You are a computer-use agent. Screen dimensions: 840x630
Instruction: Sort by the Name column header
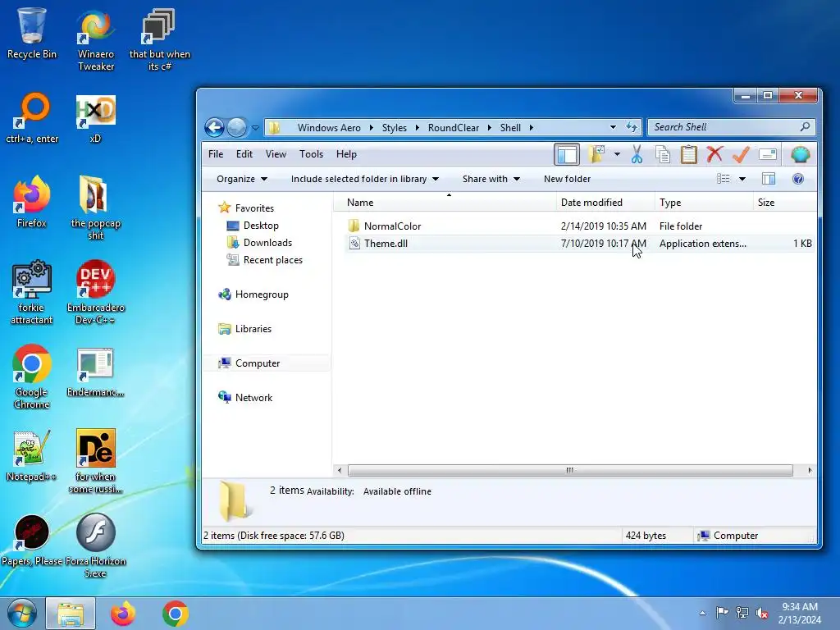click(x=445, y=203)
